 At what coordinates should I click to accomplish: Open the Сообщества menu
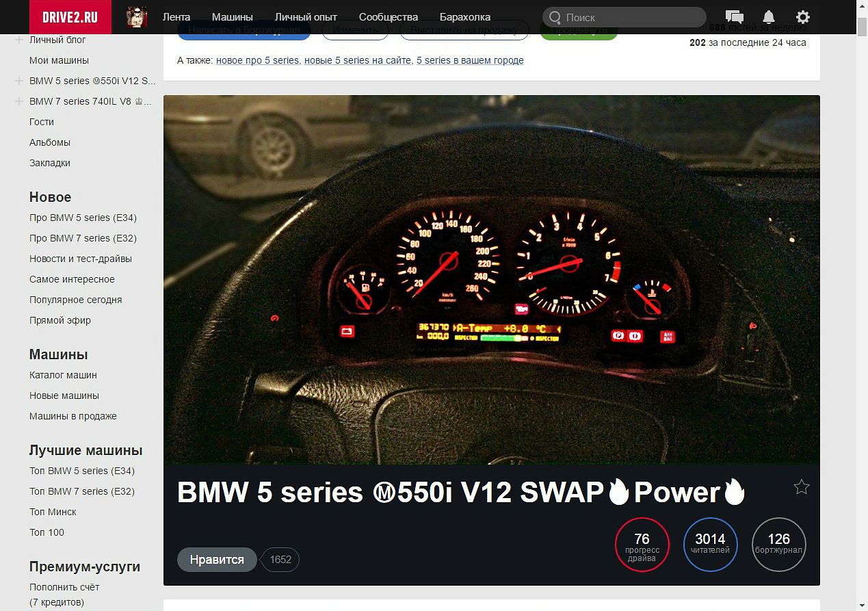click(389, 17)
